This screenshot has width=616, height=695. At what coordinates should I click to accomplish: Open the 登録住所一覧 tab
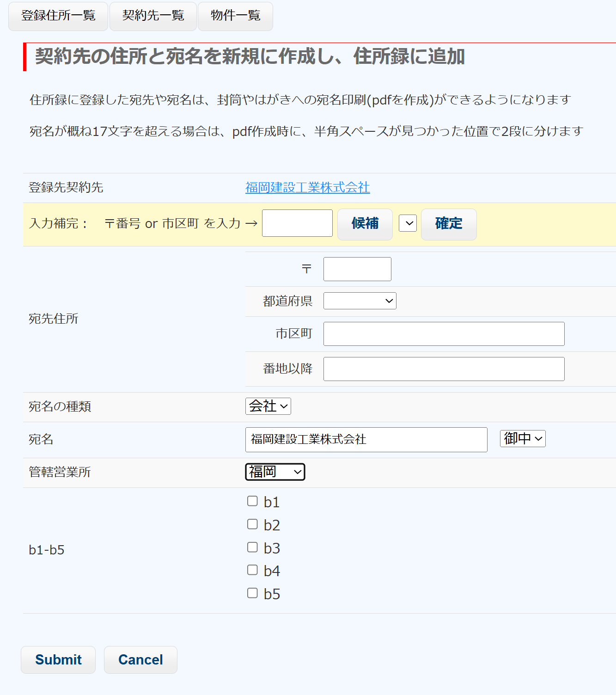[58, 16]
